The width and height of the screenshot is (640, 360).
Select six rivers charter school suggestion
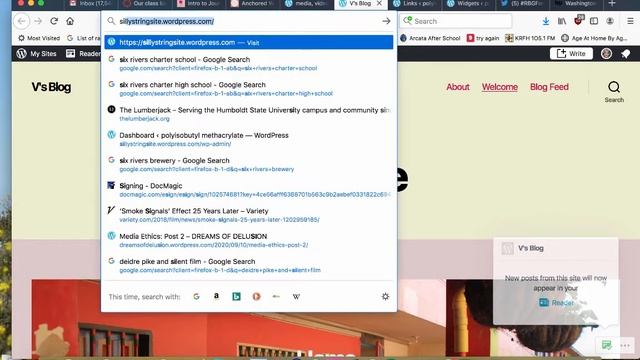point(249,64)
